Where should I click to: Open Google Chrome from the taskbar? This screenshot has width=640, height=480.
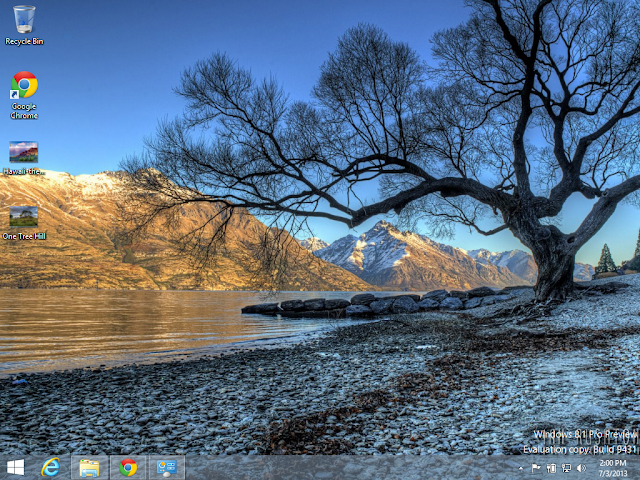pyautogui.click(x=128, y=468)
